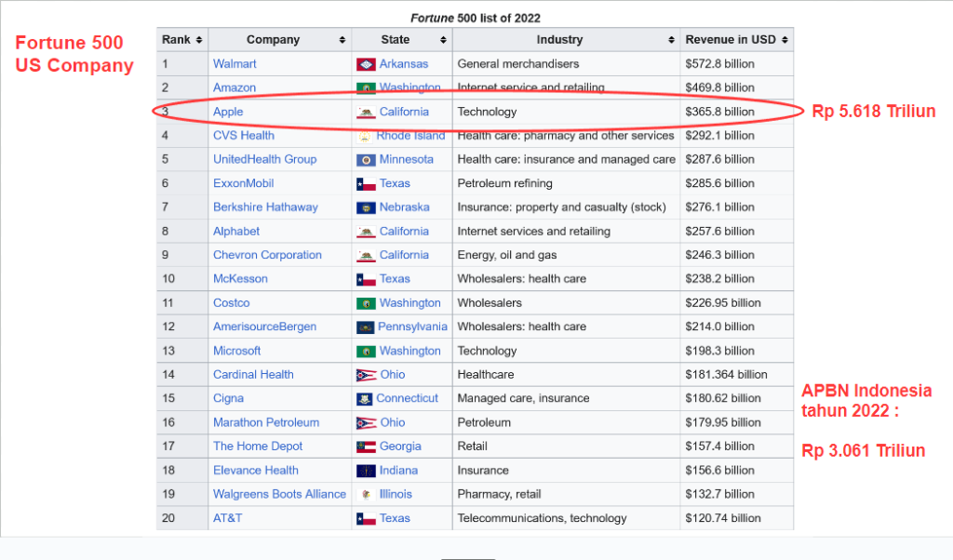Open the AT&T company link
Image resolution: width=953 pixels, height=560 pixels.
tap(227, 518)
